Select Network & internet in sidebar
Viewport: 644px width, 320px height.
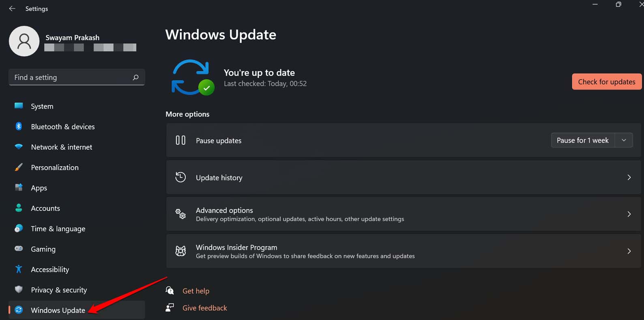(x=62, y=147)
